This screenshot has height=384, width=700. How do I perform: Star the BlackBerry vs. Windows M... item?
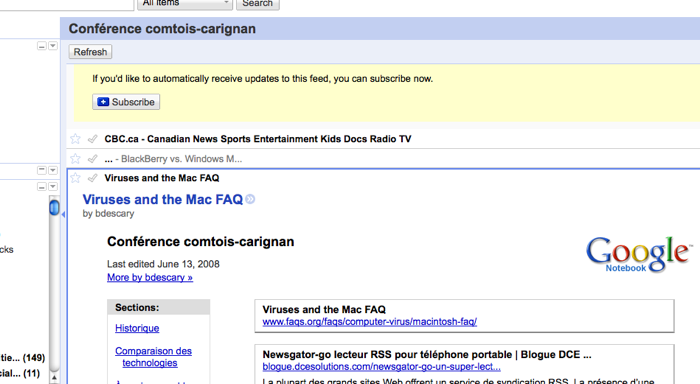(x=75, y=159)
